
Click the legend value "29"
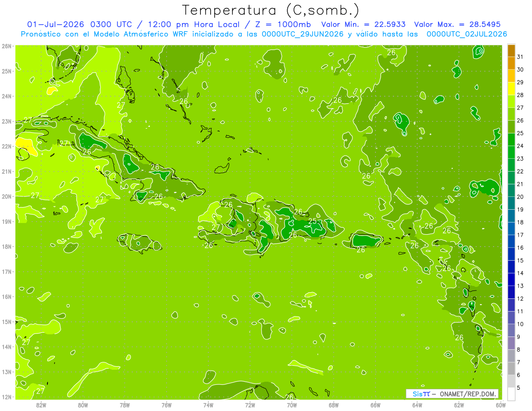point(520,82)
